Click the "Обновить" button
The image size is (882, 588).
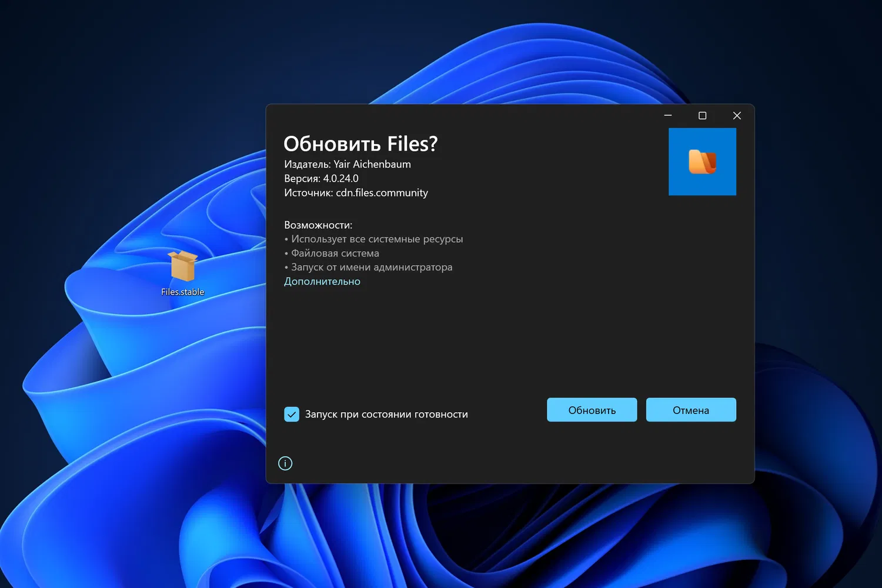[x=592, y=410]
